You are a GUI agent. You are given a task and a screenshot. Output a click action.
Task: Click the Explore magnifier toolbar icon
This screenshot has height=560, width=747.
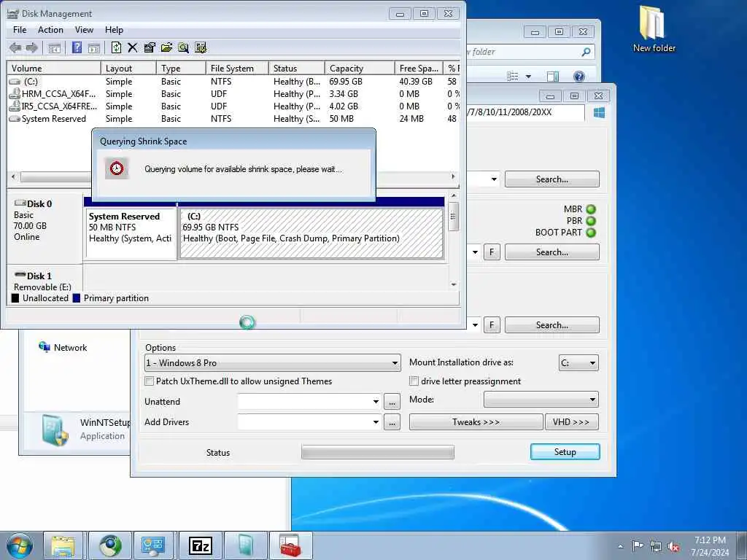(x=183, y=47)
